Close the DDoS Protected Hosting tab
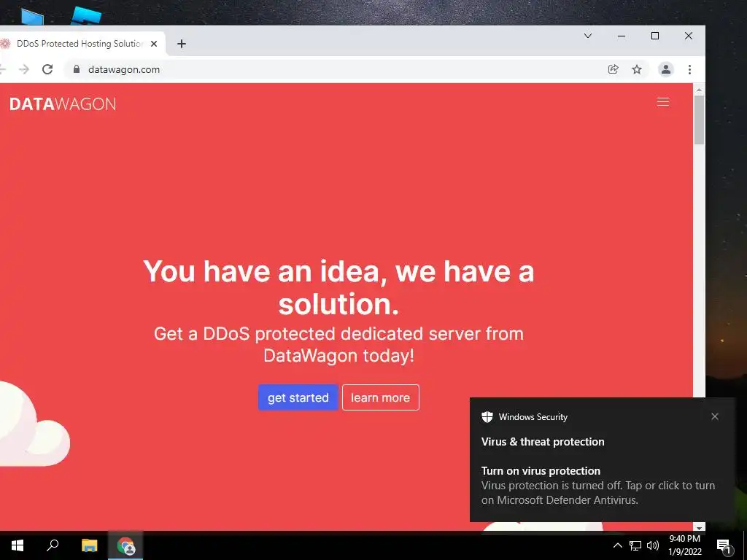 (x=154, y=44)
